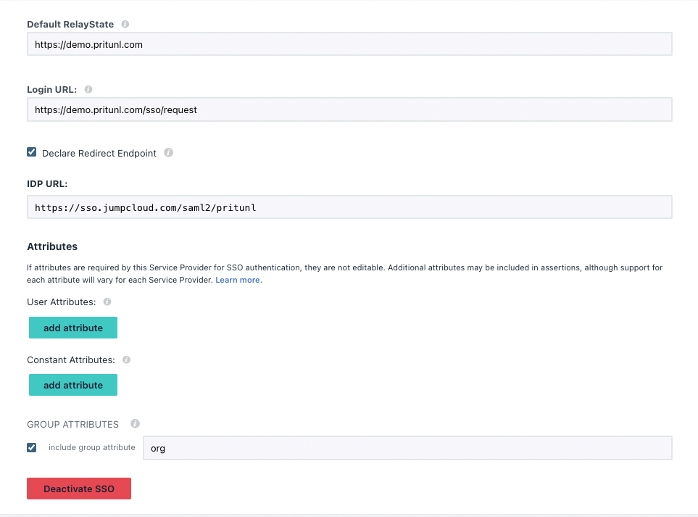Click inside the IDP URL field

349,207
